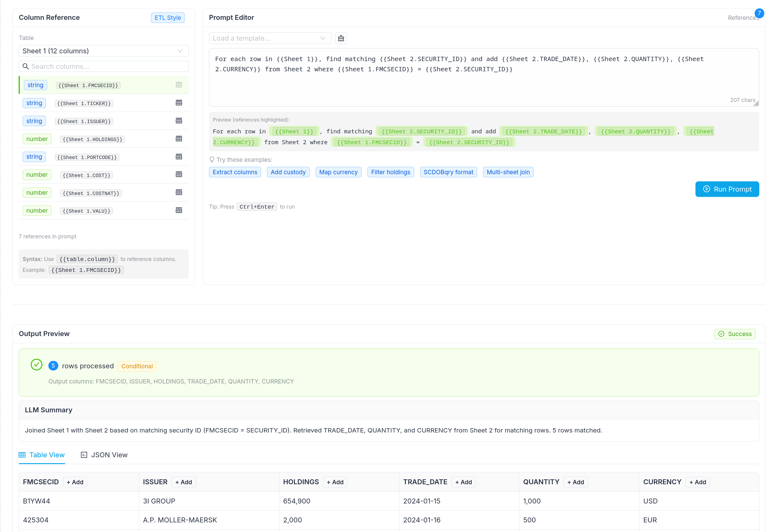Click + Add next to ISSUER header
Viewport: 777px width, 532px height.
click(x=184, y=482)
